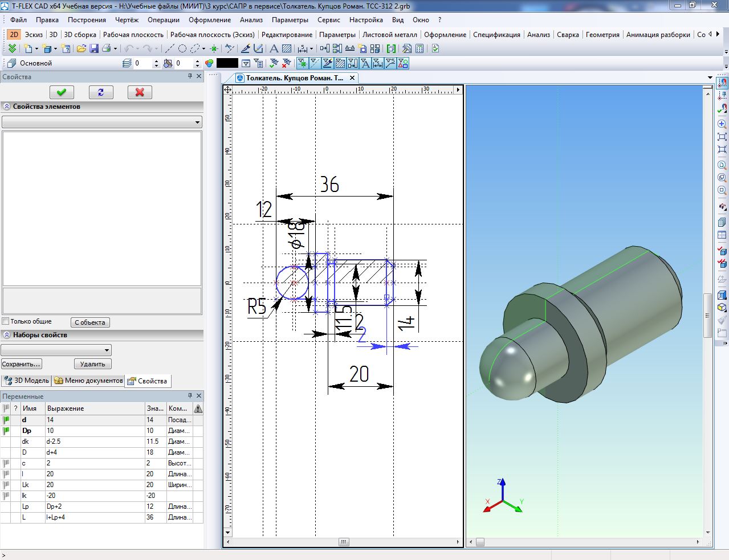Screen dimensions: 729x560
Task: Click the New document icon
Action: (28, 49)
